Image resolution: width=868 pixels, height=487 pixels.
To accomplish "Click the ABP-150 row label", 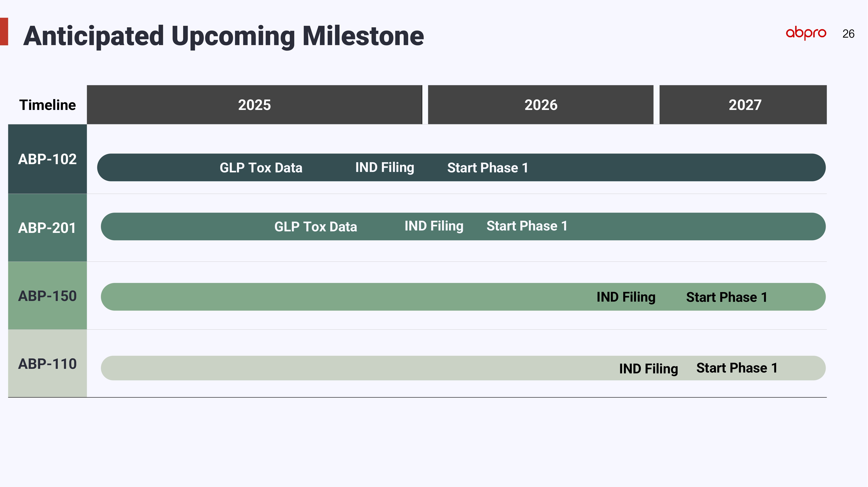I will pyautogui.click(x=48, y=296).
